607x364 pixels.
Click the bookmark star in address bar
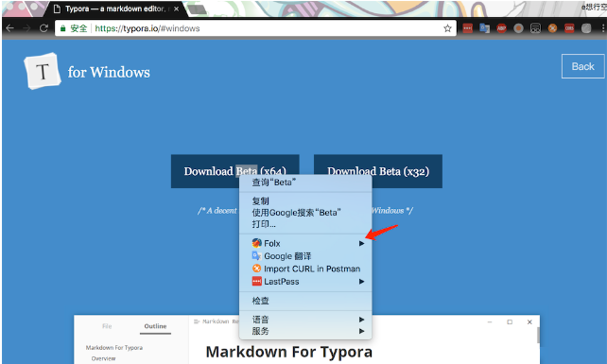point(447,28)
